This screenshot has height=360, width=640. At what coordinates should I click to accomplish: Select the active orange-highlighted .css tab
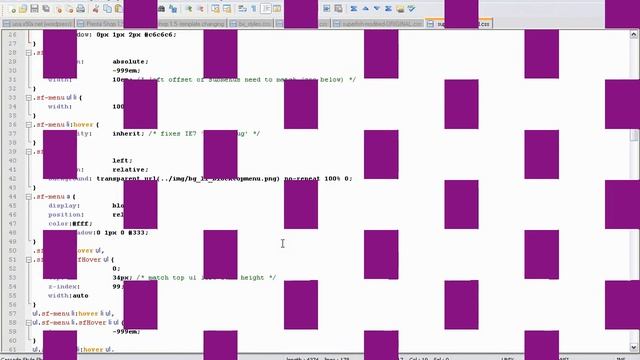459,24
